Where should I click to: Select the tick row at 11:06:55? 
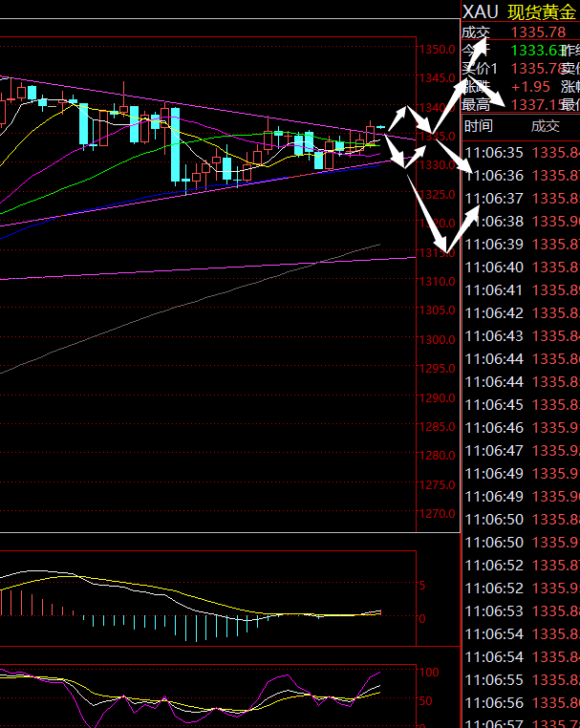tap(522, 680)
